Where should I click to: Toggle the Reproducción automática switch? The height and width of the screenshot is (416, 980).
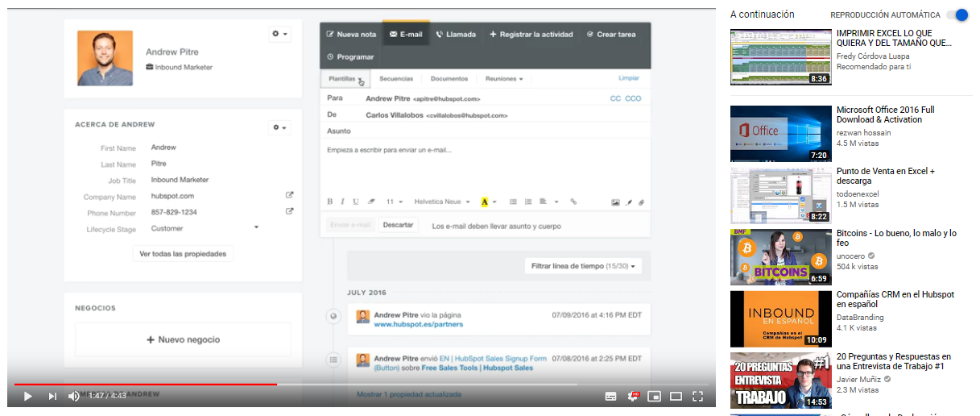tap(957, 15)
